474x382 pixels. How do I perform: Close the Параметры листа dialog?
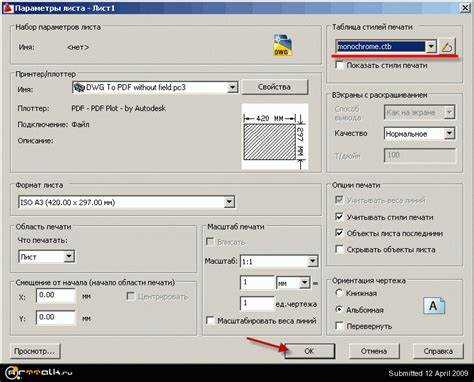(465, 8)
